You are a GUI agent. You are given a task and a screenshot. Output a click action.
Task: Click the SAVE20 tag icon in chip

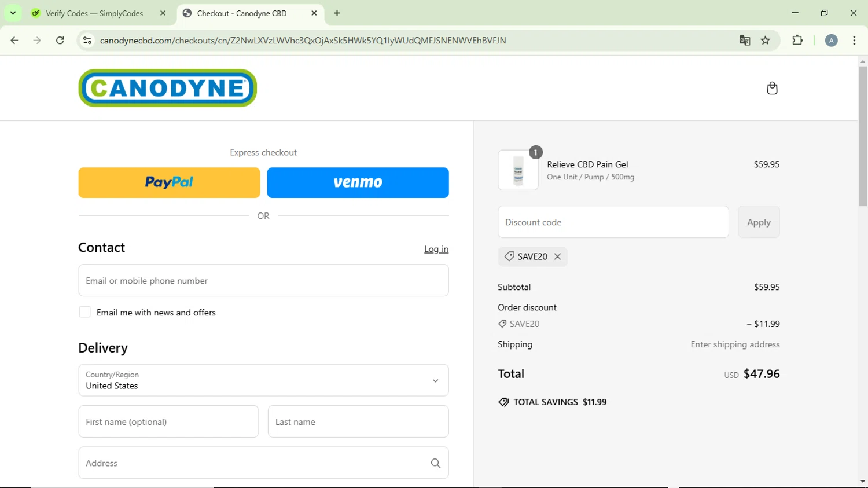tap(509, 256)
